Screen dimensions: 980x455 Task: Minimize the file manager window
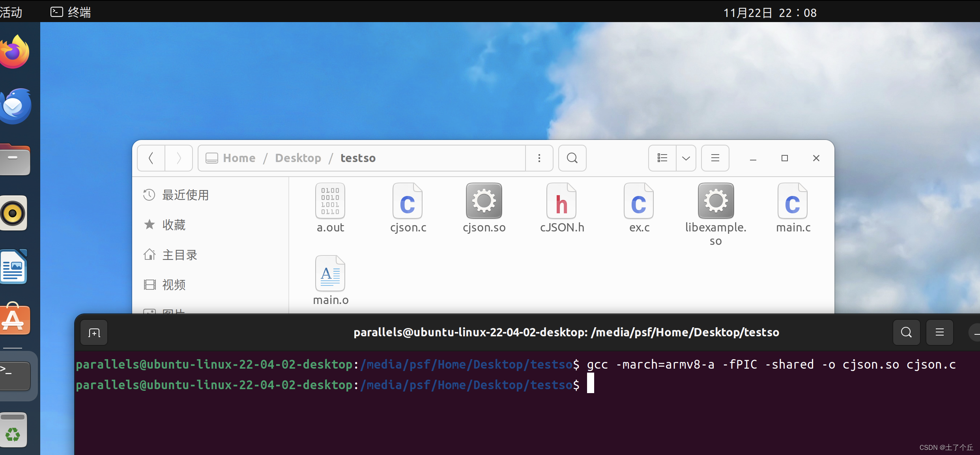(753, 158)
